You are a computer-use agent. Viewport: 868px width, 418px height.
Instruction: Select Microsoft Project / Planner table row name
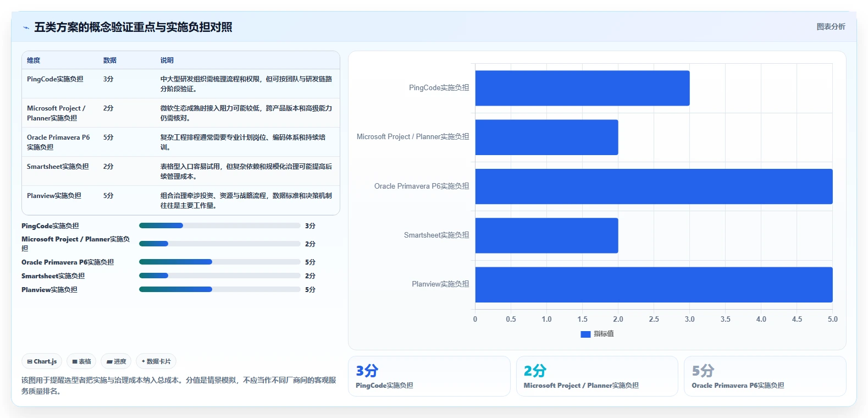[56, 113]
